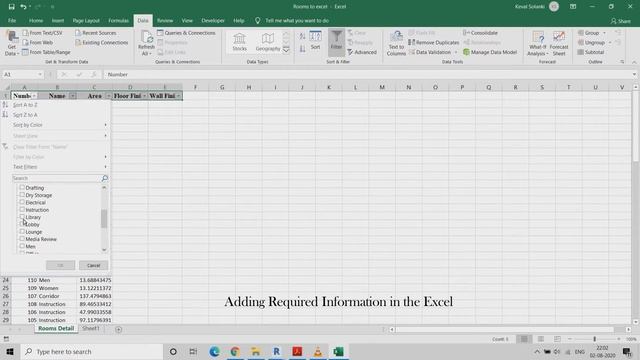Screen dimensions: 640x360
Task: Open Queries & Connections pane
Action: [186, 33]
